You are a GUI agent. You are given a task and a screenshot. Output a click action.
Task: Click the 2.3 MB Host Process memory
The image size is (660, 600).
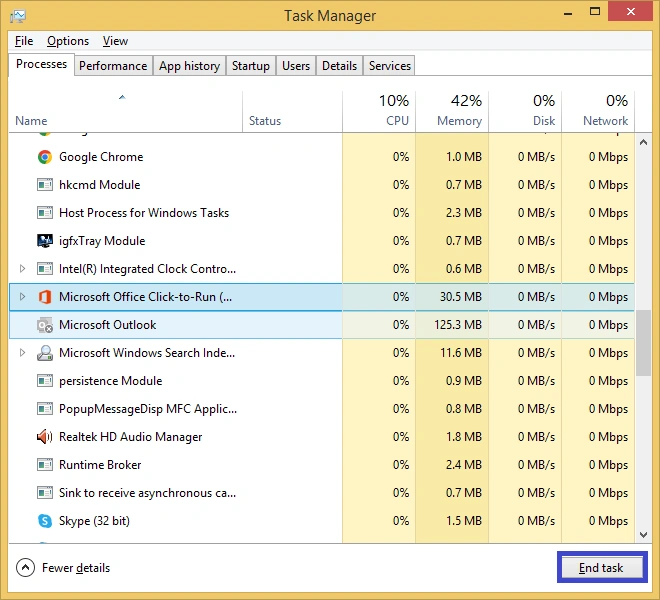click(464, 213)
